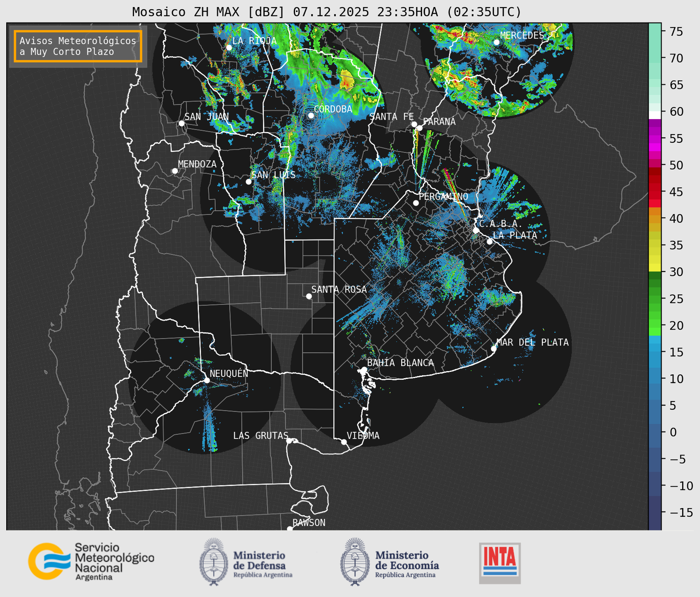The image size is (700, 597).
Task: Click the LAS GRUTAS city dot
Action: pos(289,441)
